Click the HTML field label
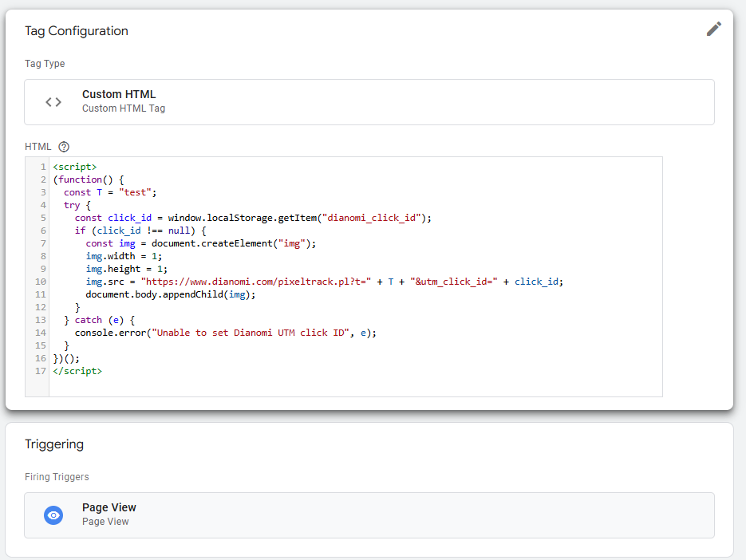The image size is (746, 560). [38, 147]
